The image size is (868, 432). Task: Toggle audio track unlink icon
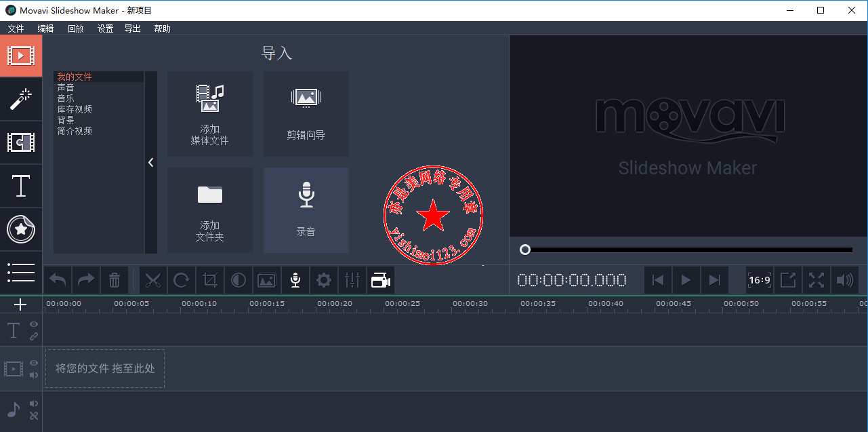pos(34,416)
